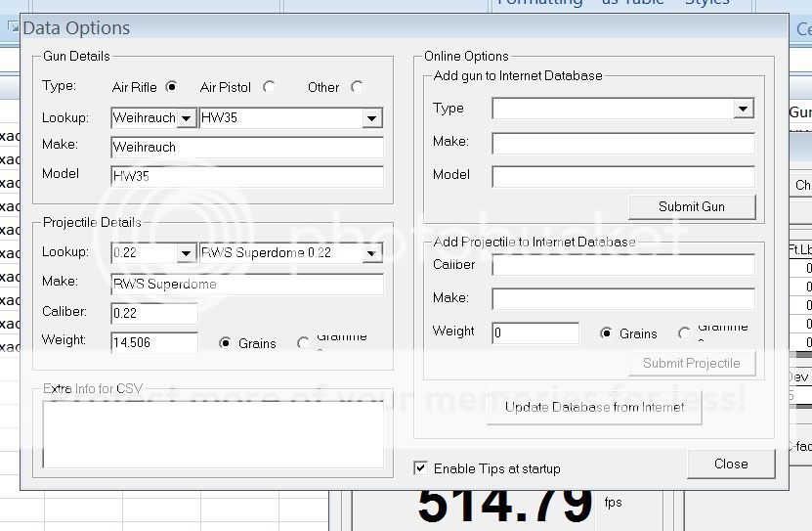Open the Weihrauch gun make lookup dropdown
812x531 pixels.
tap(186, 118)
